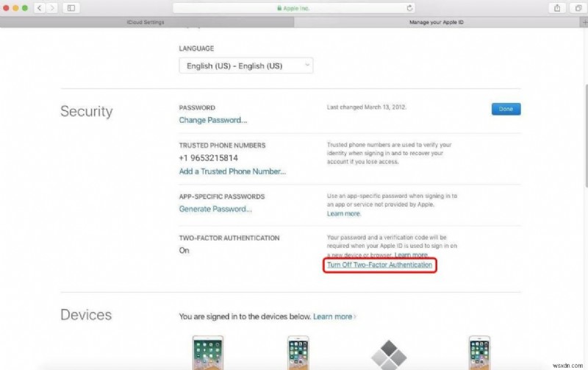Select the second device iPhone thumbnail

(298, 353)
